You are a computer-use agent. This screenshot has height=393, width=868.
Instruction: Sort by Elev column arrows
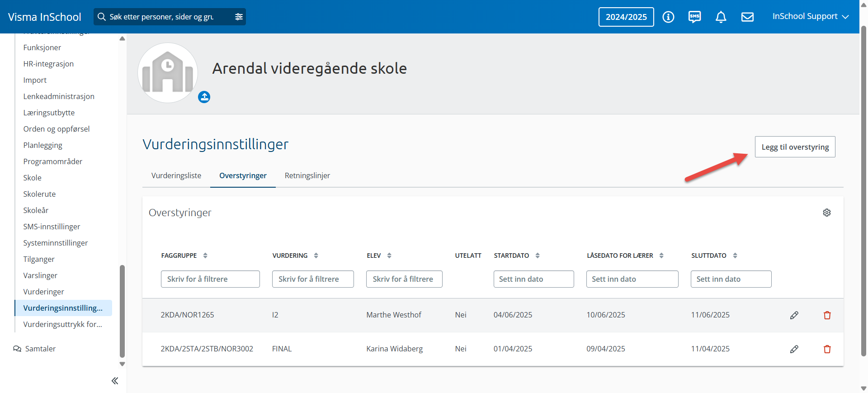click(389, 256)
